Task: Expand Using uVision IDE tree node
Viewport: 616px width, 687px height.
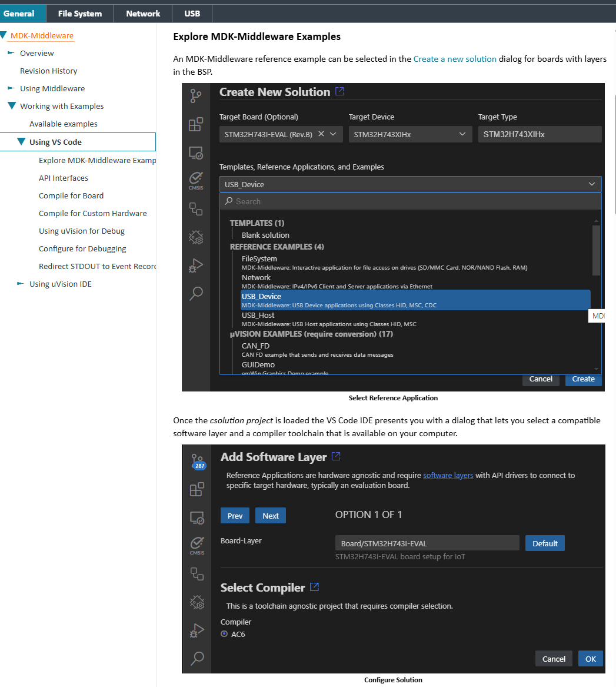Action: (x=20, y=284)
